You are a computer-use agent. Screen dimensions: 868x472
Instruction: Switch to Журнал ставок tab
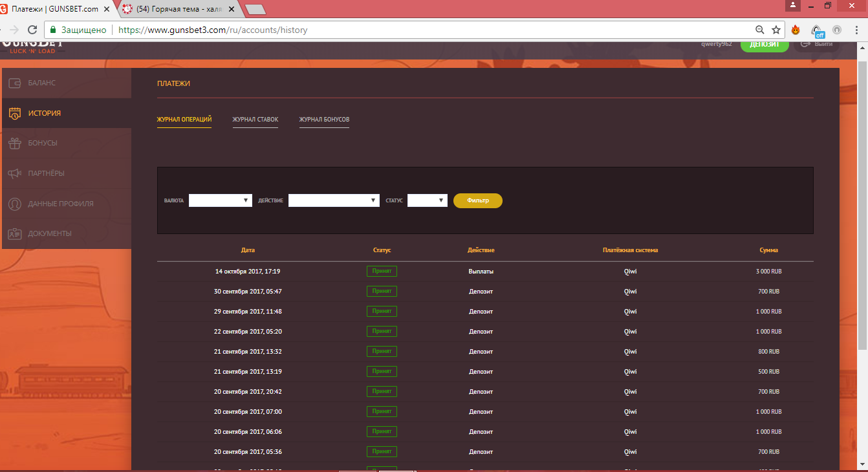pyautogui.click(x=255, y=120)
